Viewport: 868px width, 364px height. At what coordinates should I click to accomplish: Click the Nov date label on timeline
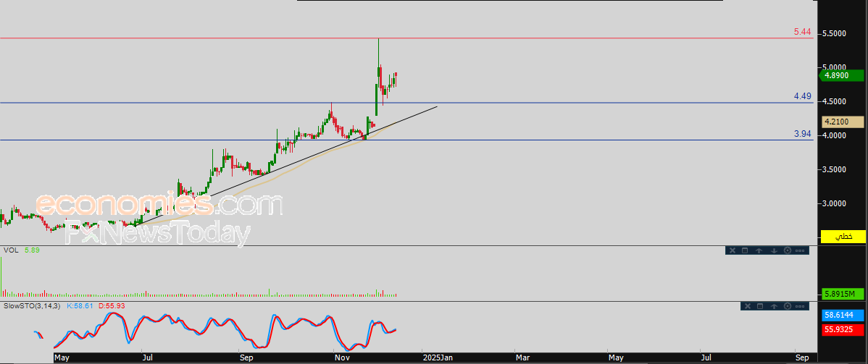pyautogui.click(x=341, y=358)
